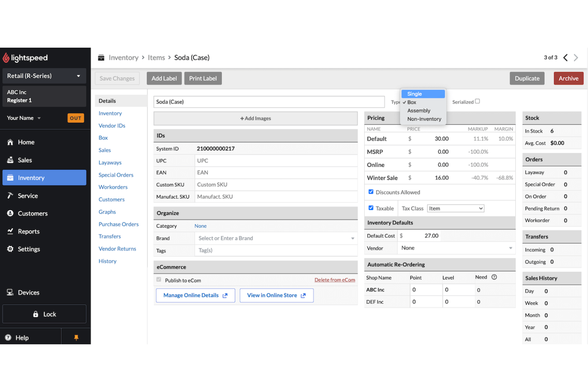
Task: Click the Tags input field
Action: click(276, 251)
